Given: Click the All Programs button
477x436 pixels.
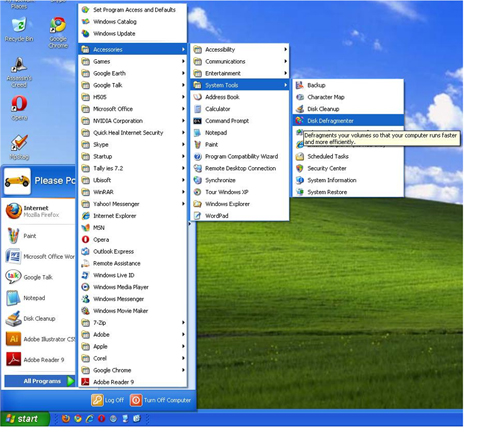Looking at the screenshot, I should point(40,381).
